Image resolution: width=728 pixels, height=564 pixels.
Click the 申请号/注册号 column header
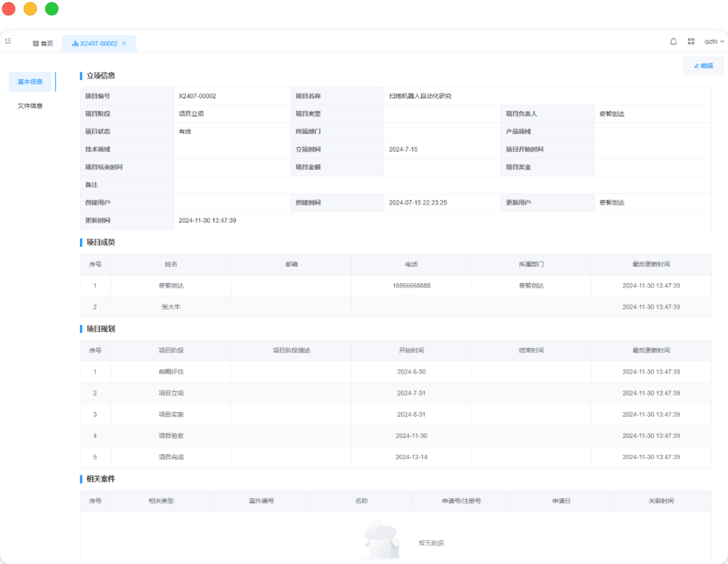click(x=461, y=501)
